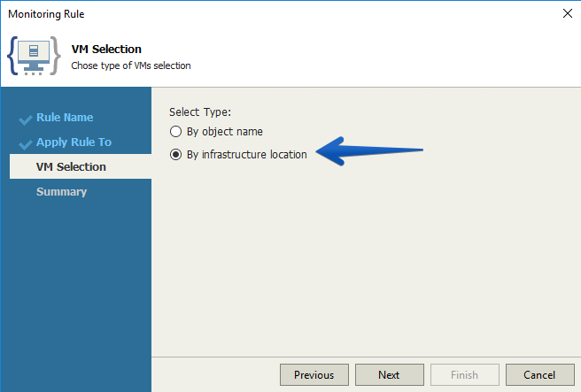Jump to the Summary wizard step

click(61, 192)
